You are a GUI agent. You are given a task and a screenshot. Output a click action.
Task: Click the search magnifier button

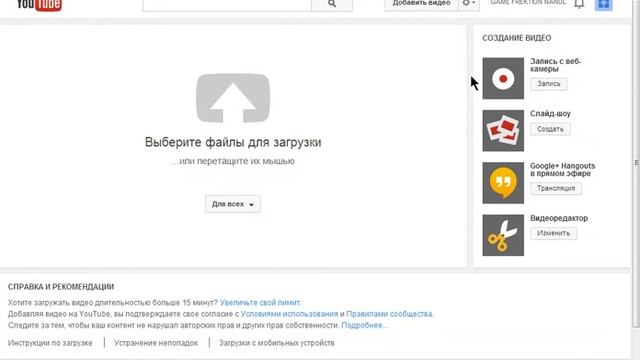[332, 4]
